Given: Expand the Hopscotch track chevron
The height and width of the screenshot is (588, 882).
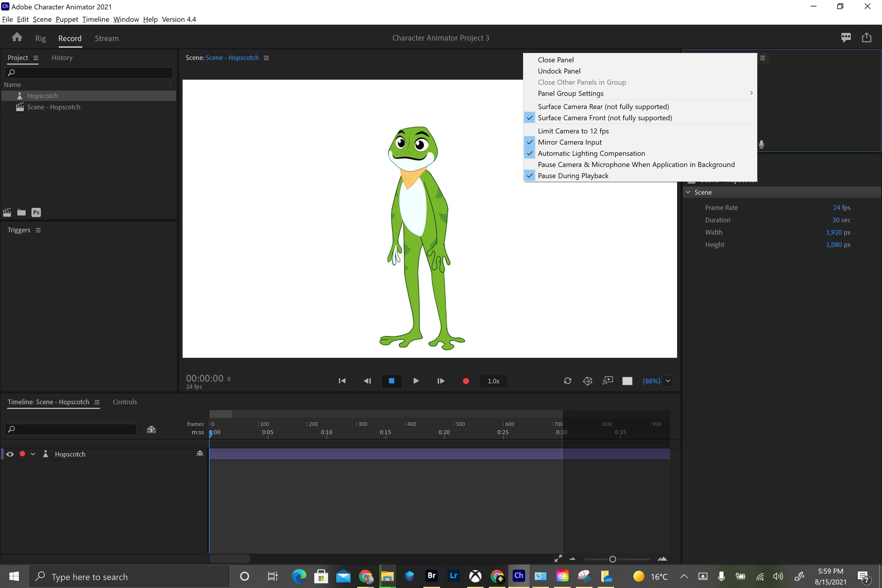Looking at the screenshot, I should click(33, 454).
